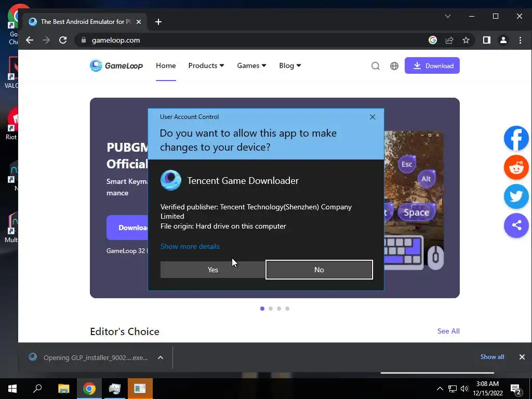This screenshot has width=532, height=399.
Task: Open volume icon in system tray
Action: click(464, 389)
